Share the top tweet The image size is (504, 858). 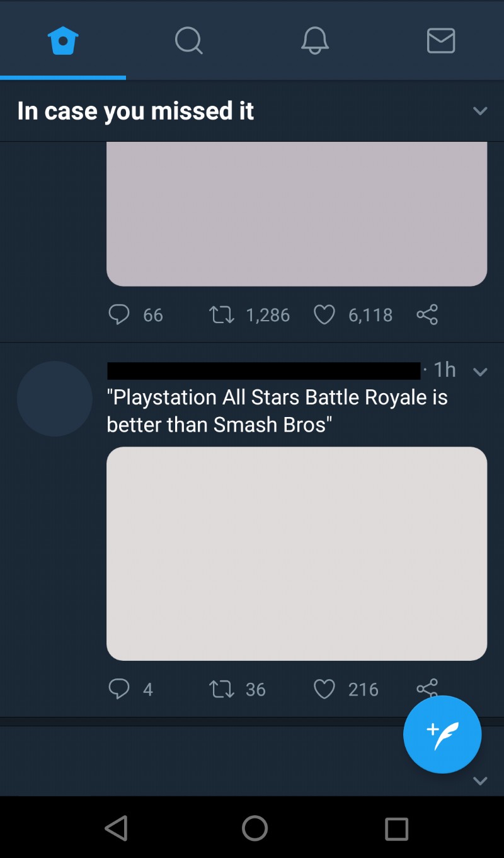point(427,314)
